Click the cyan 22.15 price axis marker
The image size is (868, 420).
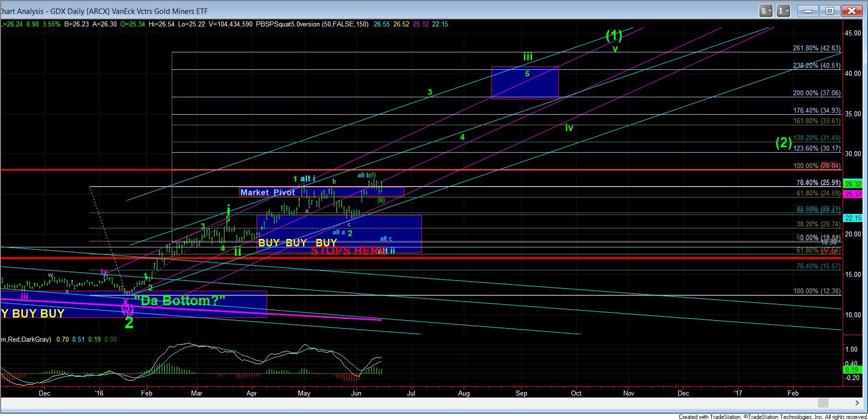pyautogui.click(x=852, y=218)
